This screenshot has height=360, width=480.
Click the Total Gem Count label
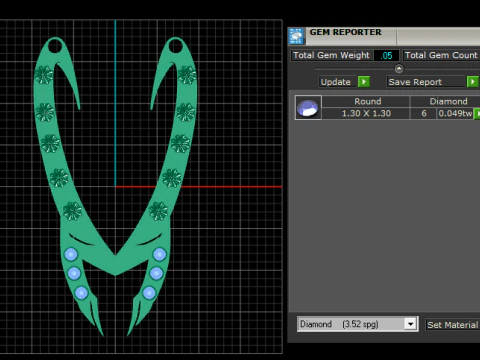pyautogui.click(x=441, y=55)
